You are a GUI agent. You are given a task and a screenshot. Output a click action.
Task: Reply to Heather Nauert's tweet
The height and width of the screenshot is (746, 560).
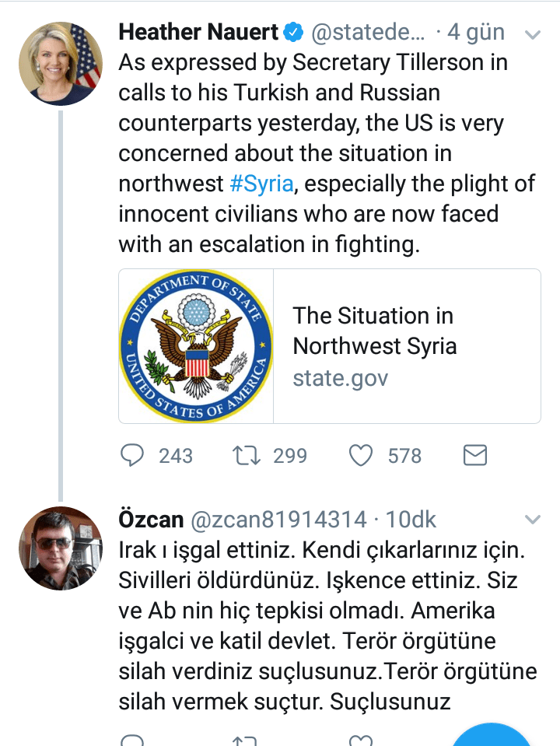[132, 455]
